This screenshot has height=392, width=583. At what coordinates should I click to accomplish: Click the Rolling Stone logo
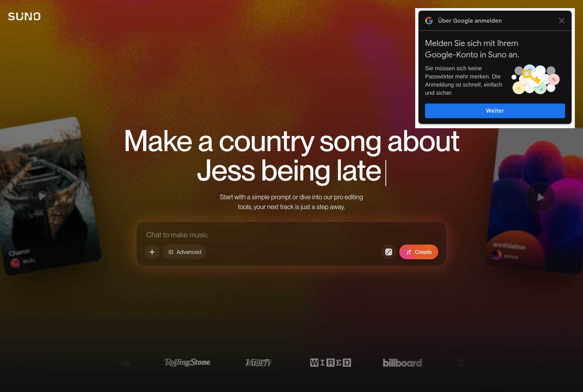(x=187, y=363)
